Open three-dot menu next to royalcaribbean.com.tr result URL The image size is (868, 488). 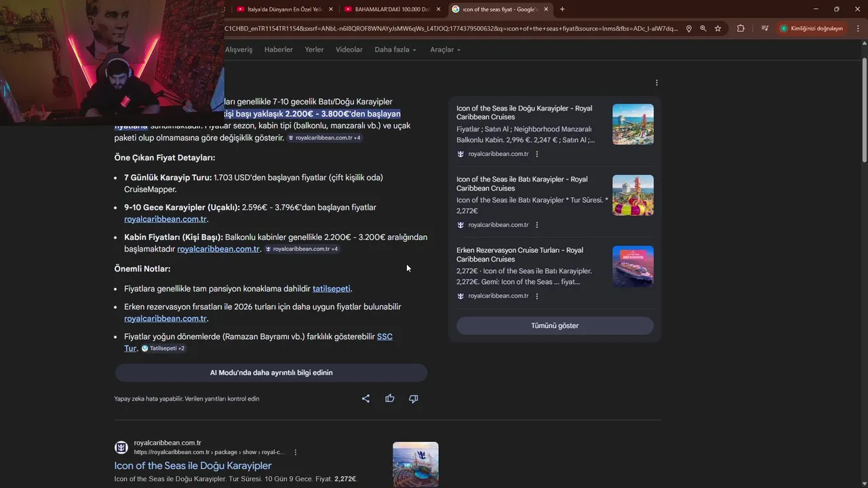(x=296, y=452)
